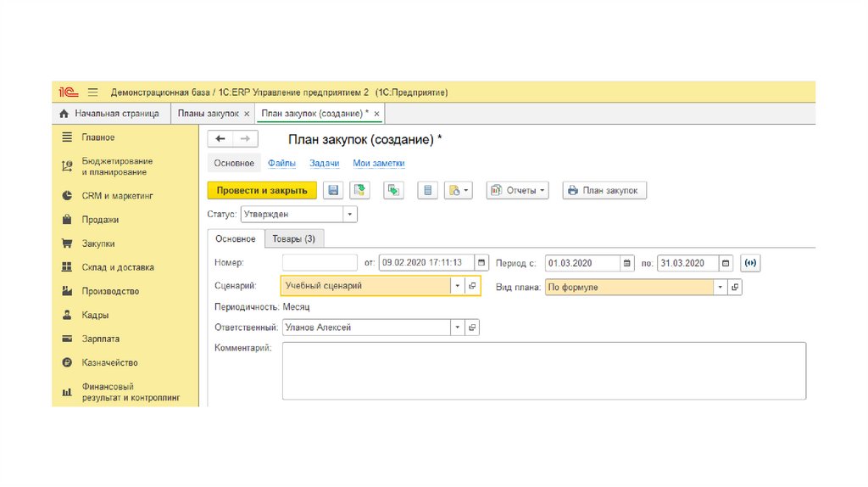
Task: Expand the Вид плана dropdown list
Action: 721,288
